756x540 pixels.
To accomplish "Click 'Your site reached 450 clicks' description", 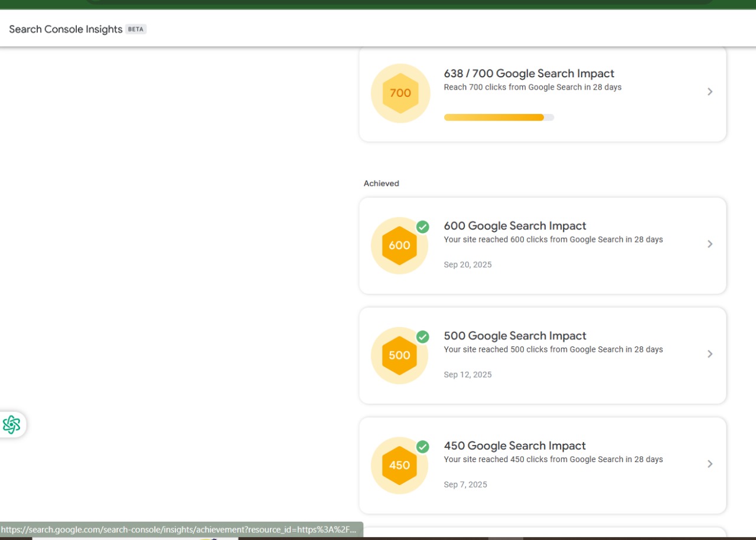I will 553,459.
